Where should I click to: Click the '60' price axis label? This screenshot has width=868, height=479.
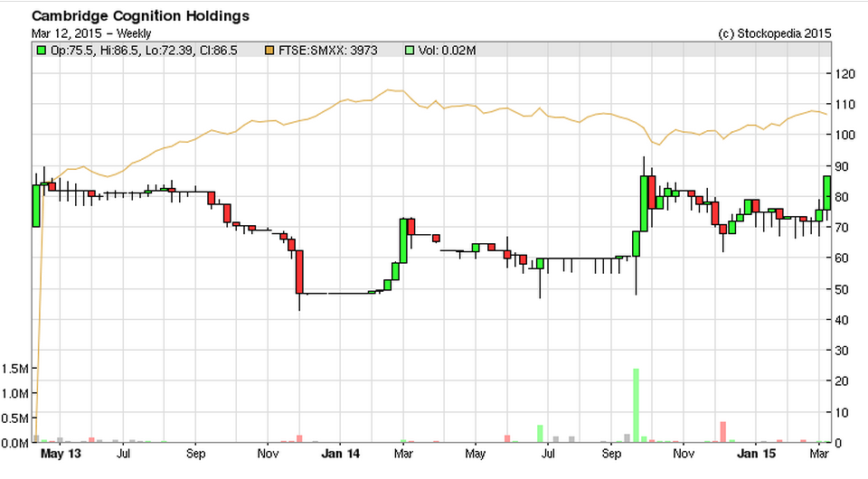click(842, 258)
